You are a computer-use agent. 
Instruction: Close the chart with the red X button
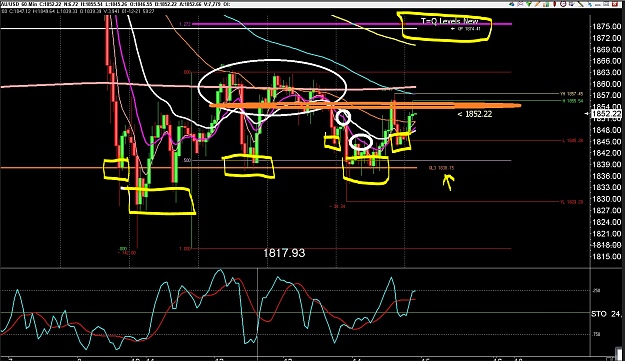[x=615, y=4]
